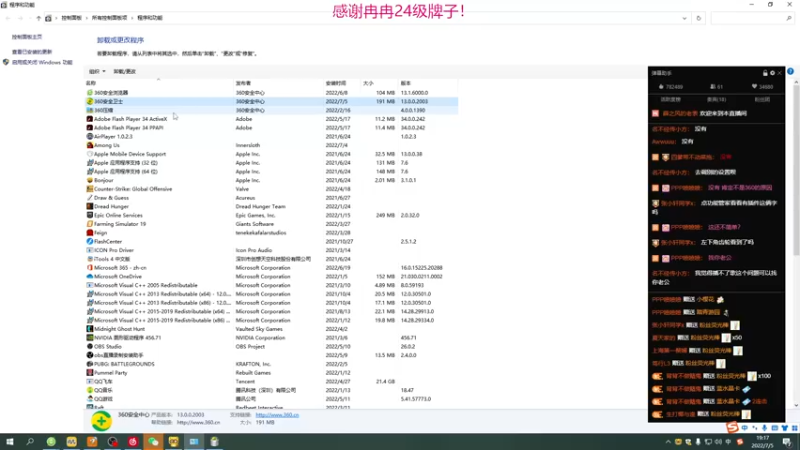Open 启用或关闭 Windows 功能 link

42,62
